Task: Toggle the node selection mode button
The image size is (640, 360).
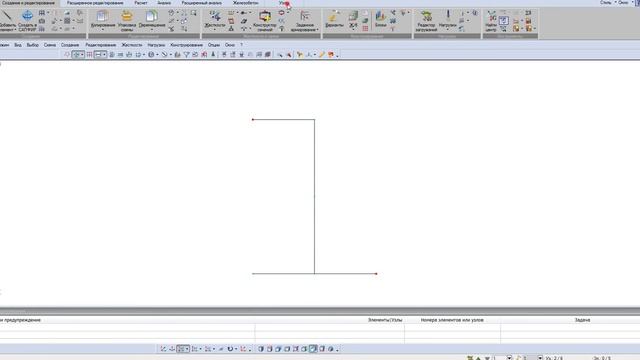Action: [x=77, y=55]
